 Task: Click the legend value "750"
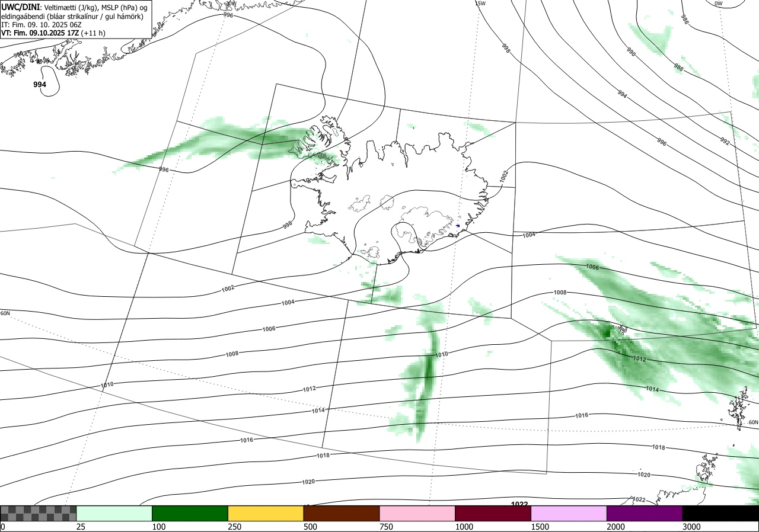point(386,527)
